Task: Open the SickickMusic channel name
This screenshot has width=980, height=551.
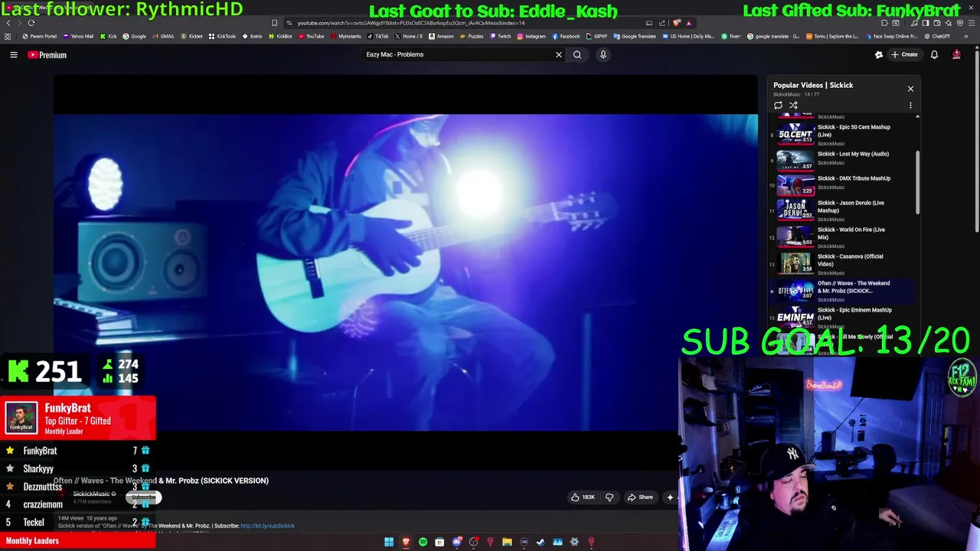Action: 91,494
